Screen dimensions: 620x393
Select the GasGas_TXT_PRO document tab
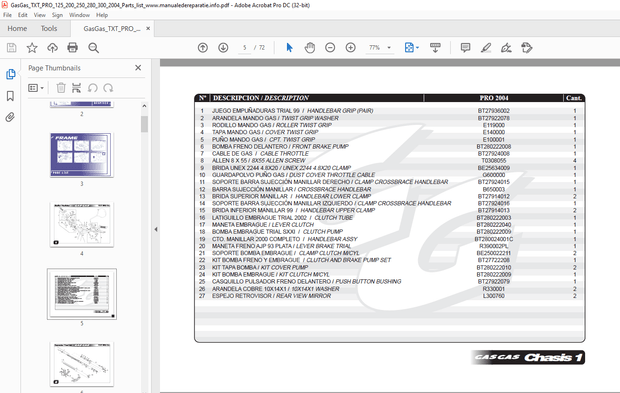pos(112,28)
